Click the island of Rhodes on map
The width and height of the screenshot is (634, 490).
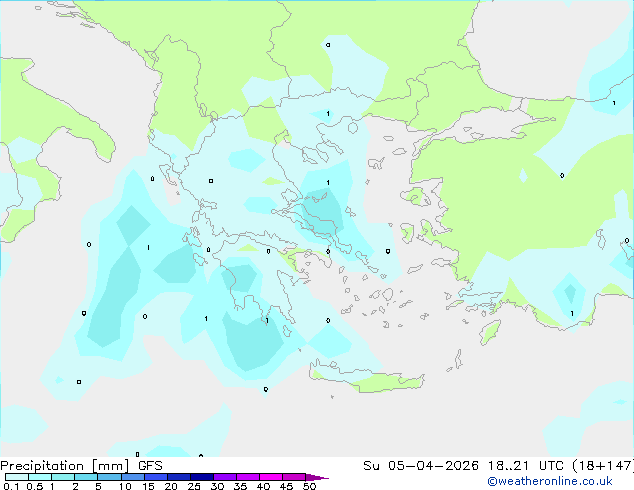(490, 332)
